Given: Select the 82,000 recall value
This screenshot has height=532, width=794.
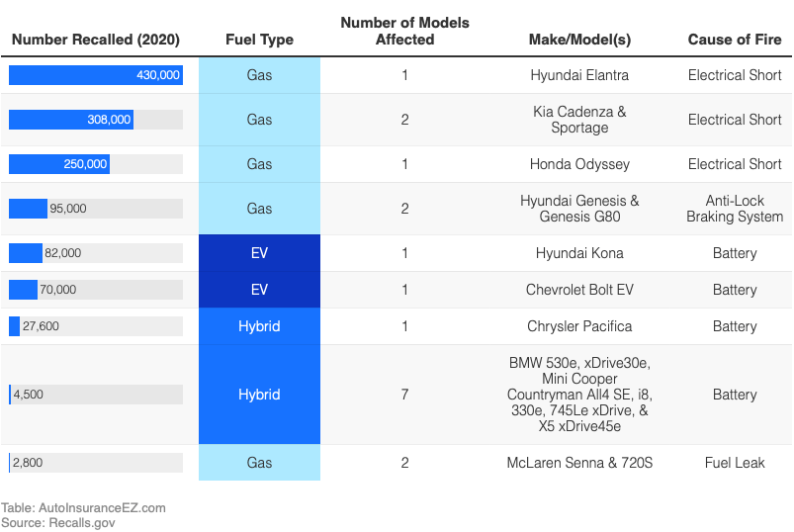Looking at the screenshot, I should click(x=63, y=253).
